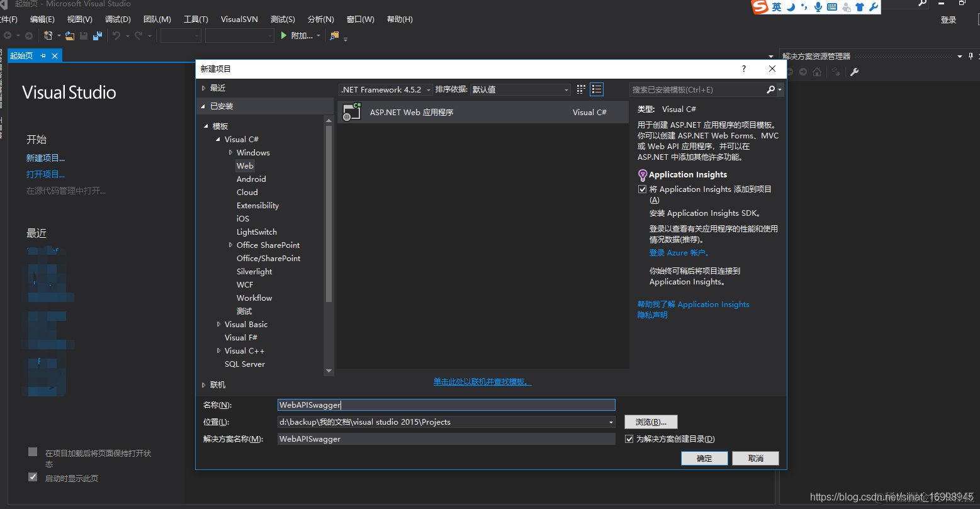Click the 登录 Azure 帐户 link

click(x=680, y=253)
